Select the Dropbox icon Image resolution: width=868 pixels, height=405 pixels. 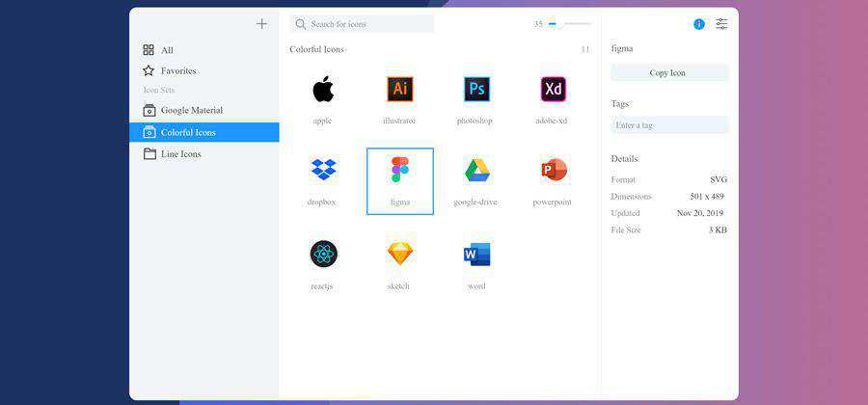pyautogui.click(x=323, y=171)
